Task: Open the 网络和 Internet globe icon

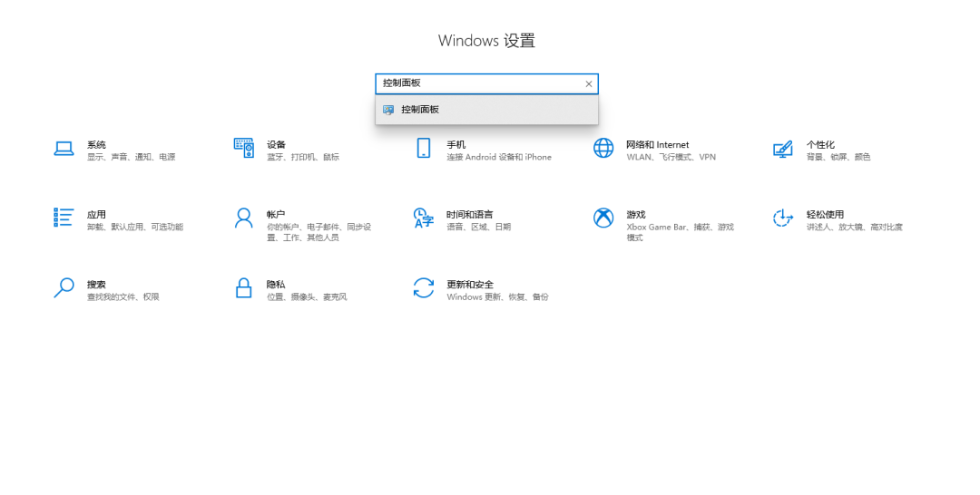Action: (603, 149)
